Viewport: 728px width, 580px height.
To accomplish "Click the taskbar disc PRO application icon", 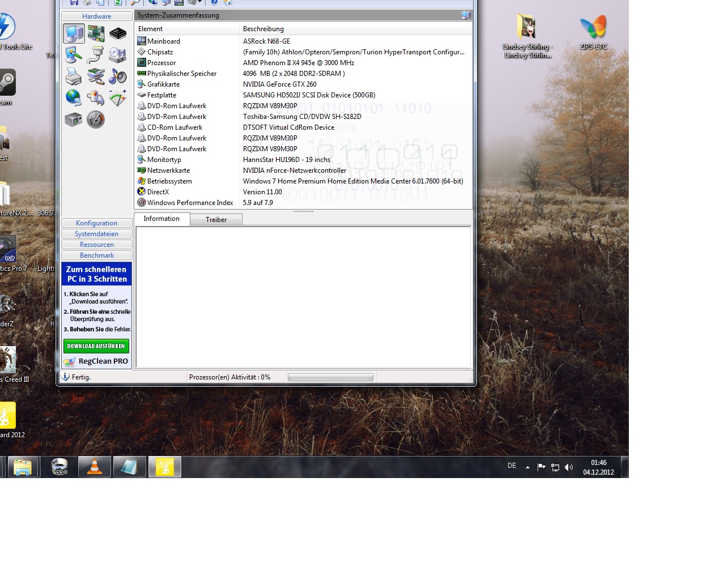I will 59,467.
